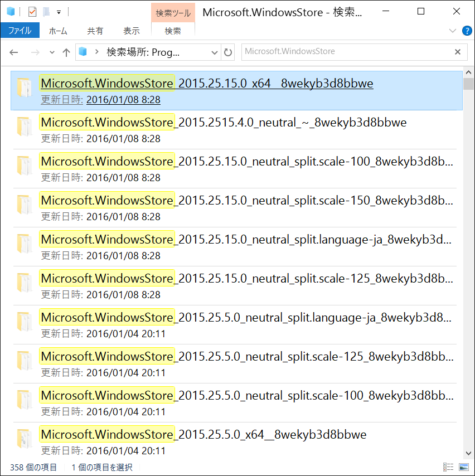Expand the ribbon with the chevron
The width and height of the screenshot is (475, 476).
click(453, 31)
